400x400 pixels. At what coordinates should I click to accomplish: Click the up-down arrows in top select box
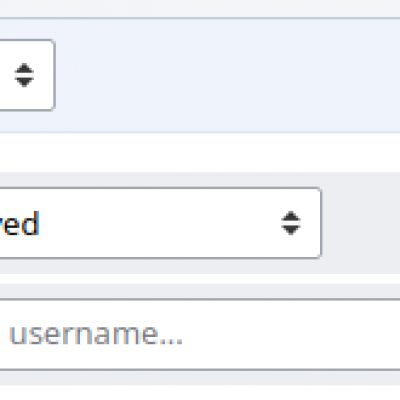[24, 75]
